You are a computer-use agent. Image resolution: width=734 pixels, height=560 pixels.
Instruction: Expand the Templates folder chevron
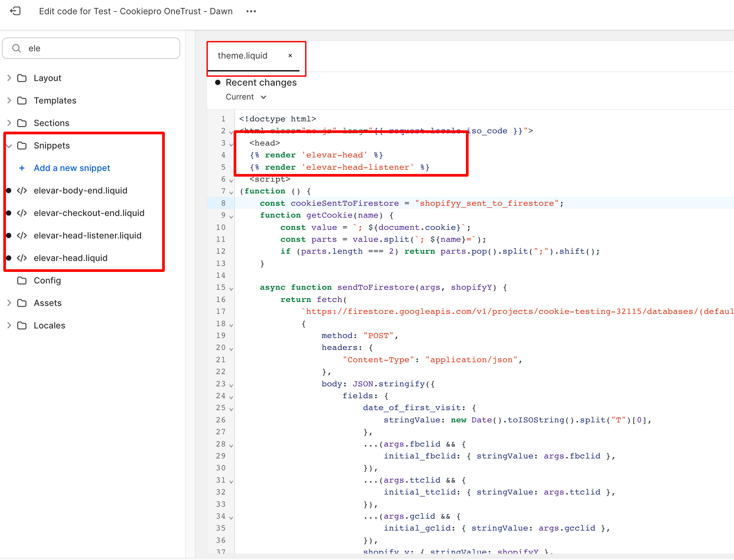pyautogui.click(x=9, y=100)
